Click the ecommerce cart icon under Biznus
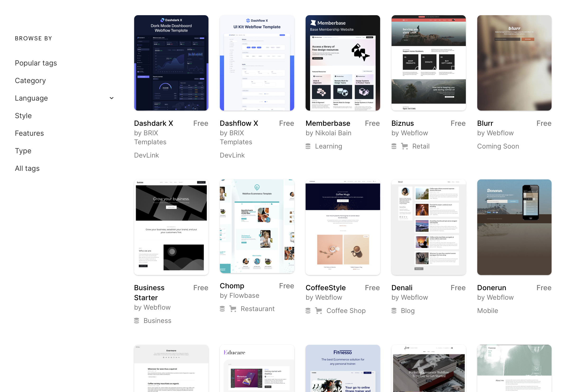This screenshot has width=567, height=392. [405, 146]
